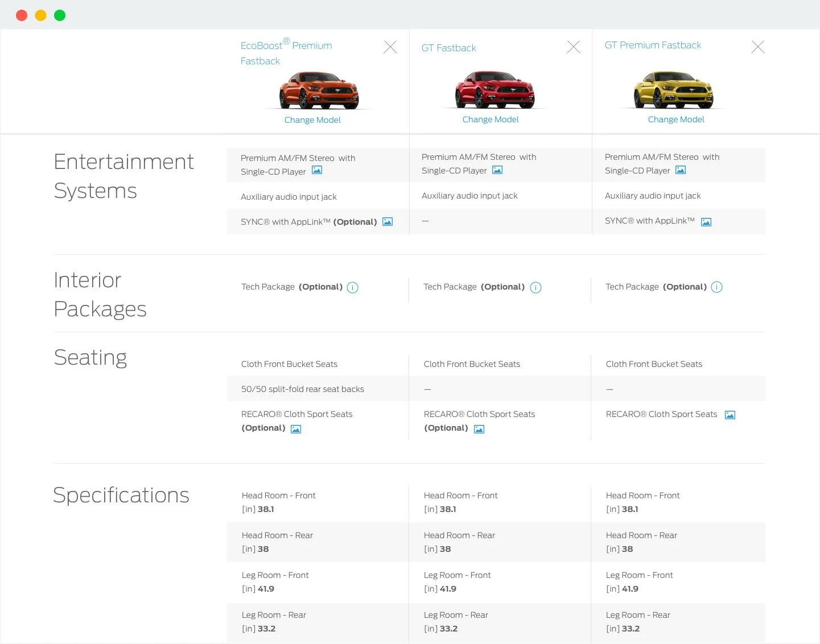
Task: Click GT Premium Cloth Front Bucket Seats text
Action: (x=654, y=364)
